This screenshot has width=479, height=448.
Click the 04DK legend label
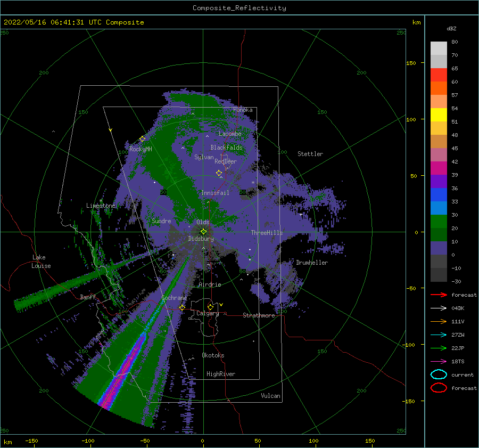click(x=458, y=308)
